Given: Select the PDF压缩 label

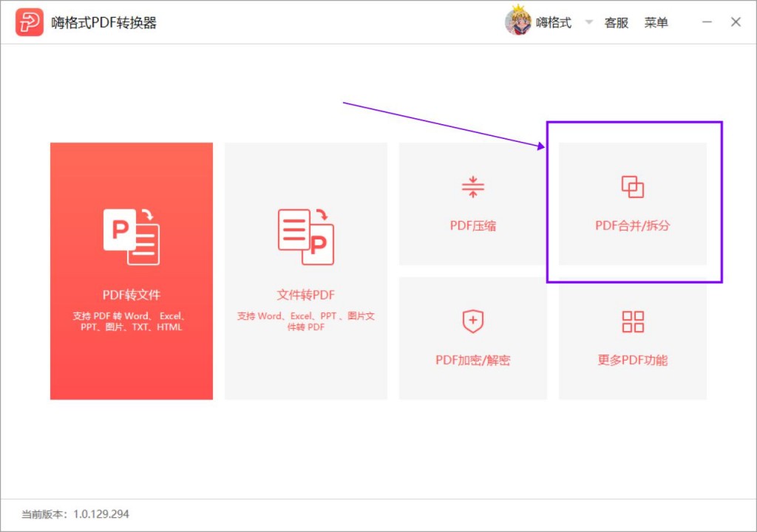Looking at the screenshot, I should pyautogui.click(x=472, y=225).
